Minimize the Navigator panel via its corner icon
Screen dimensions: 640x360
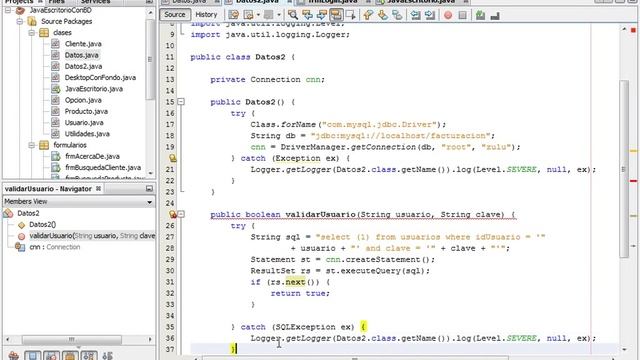tap(149, 189)
